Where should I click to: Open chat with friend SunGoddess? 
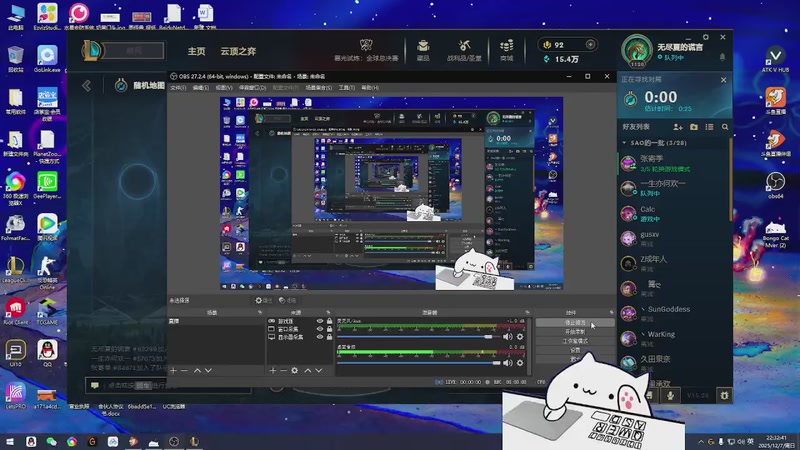click(673, 313)
